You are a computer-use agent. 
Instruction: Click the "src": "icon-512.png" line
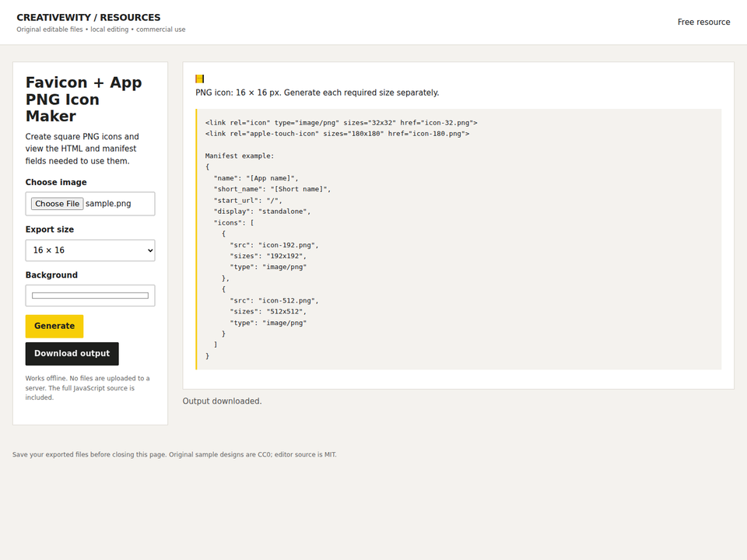pos(274,301)
